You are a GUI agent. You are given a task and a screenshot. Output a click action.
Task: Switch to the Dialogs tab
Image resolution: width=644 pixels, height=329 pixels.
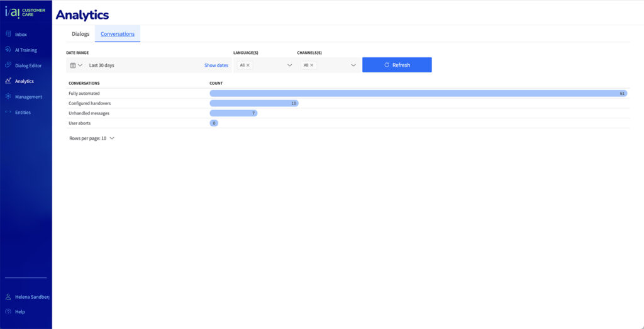coord(80,34)
